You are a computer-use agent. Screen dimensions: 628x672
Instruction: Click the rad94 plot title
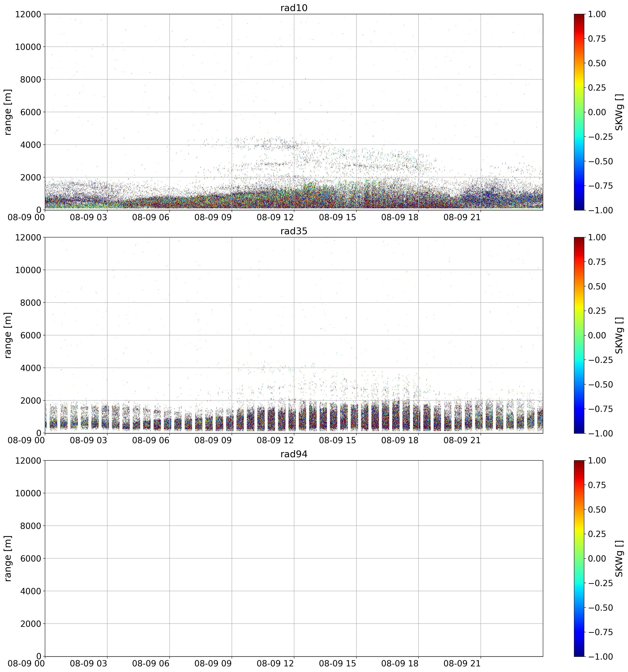[294, 454]
